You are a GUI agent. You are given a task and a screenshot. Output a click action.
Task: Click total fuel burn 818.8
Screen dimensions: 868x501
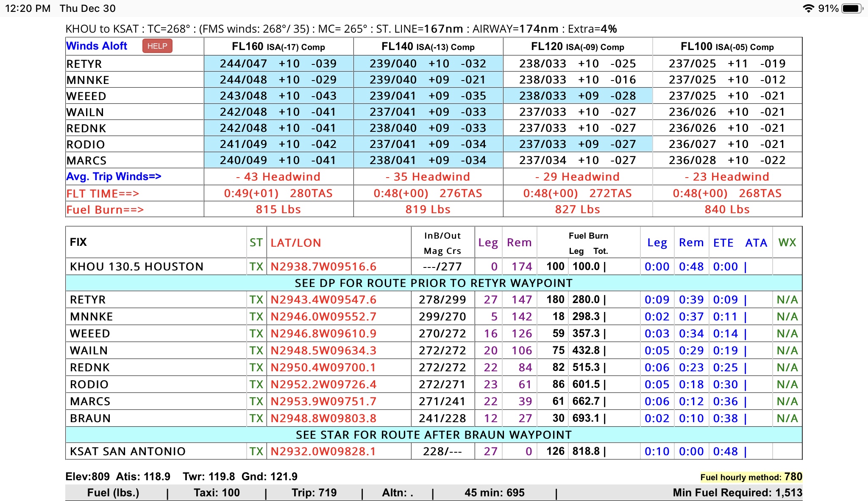(x=586, y=451)
